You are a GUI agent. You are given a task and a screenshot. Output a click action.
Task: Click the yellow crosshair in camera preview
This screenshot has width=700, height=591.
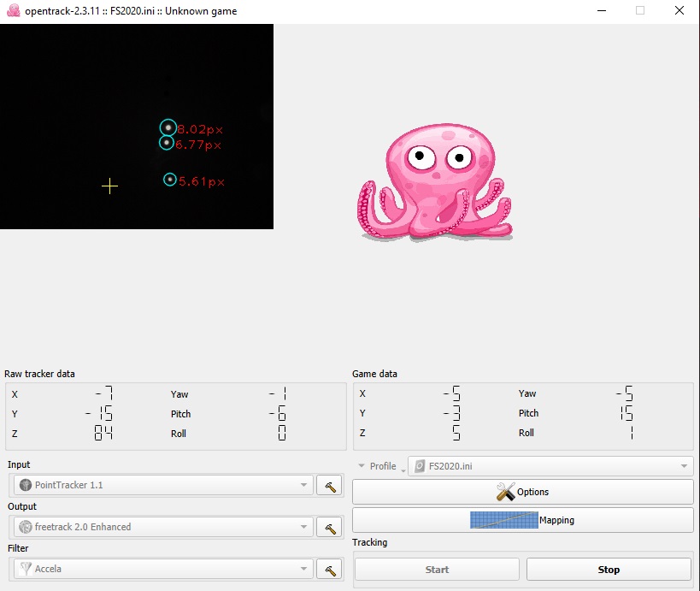pyautogui.click(x=109, y=186)
